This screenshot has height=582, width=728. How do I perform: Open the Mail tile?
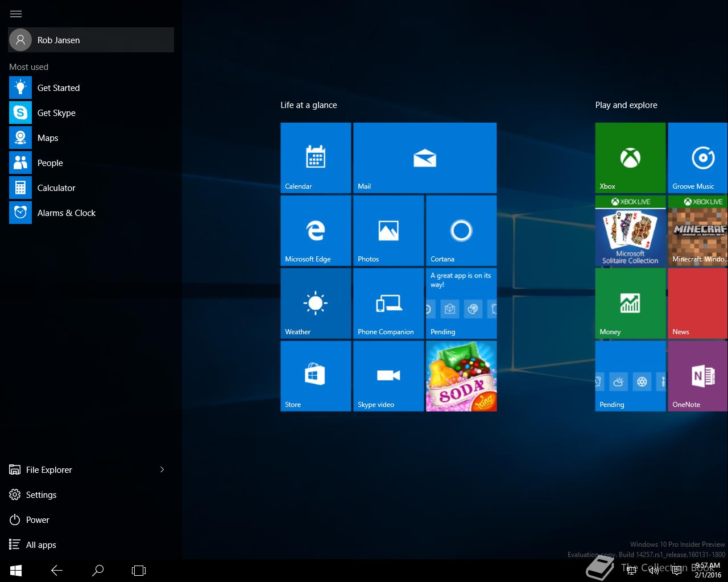click(425, 158)
